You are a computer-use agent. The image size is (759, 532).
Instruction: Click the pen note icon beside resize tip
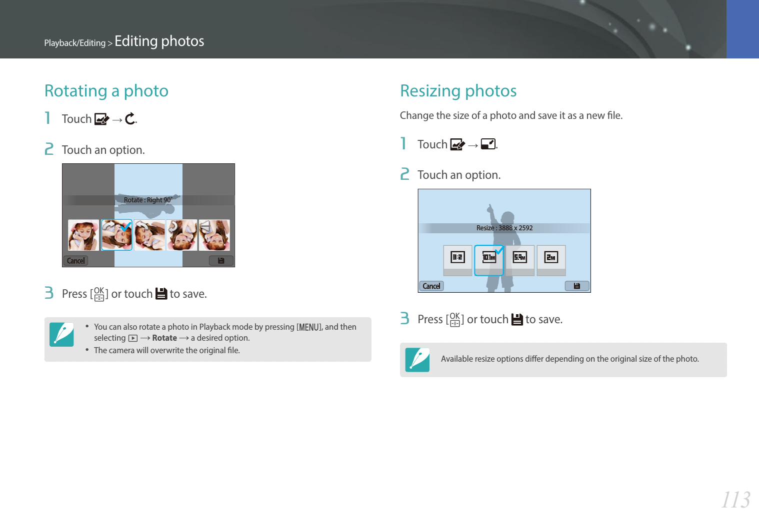[x=417, y=360]
